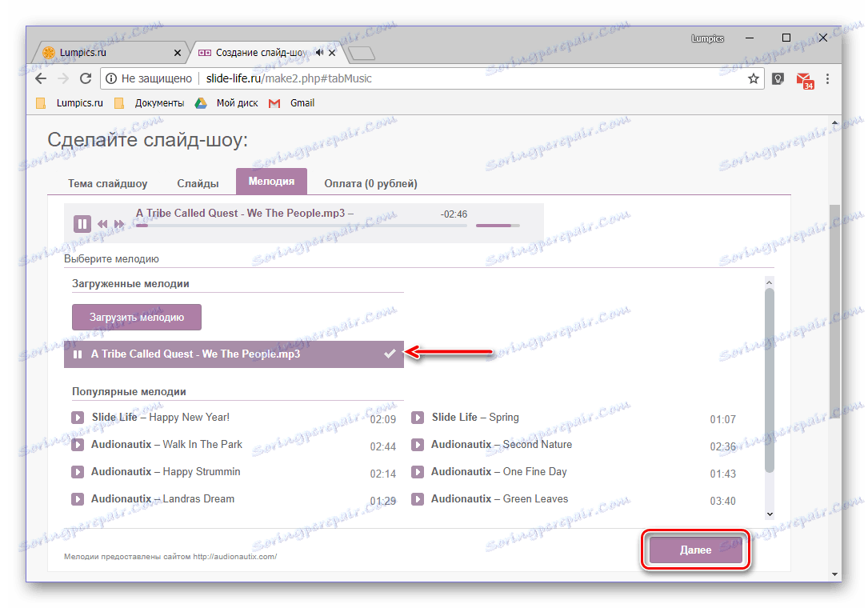This screenshot has height=608, width=868.
Task: Click Audionautix – One Fine Day title
Action: [498, 471]
